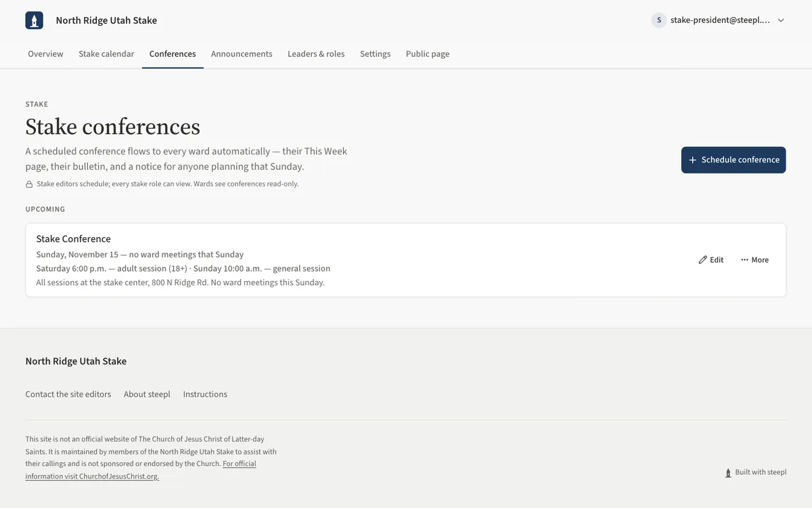Click the Built with steepl link text
The height and width of the screenshot is (508, 812).
[761, 473]
